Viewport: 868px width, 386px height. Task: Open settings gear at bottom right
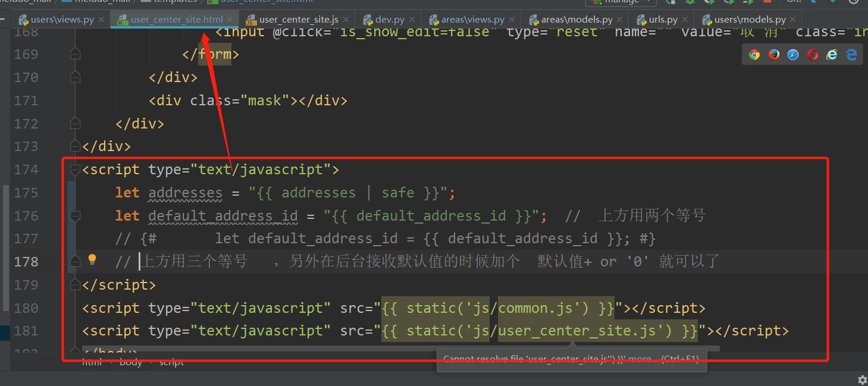pos(862,379)
